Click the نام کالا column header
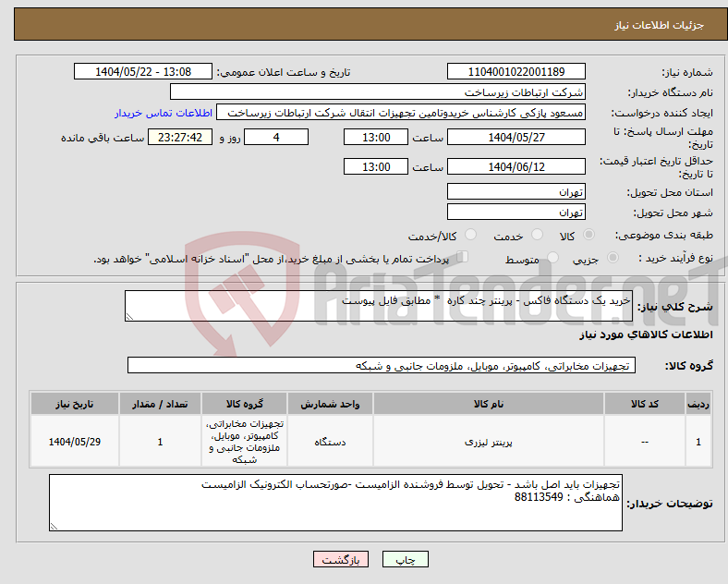Screen dimensions: 728x584 click(x=489, y=404)
